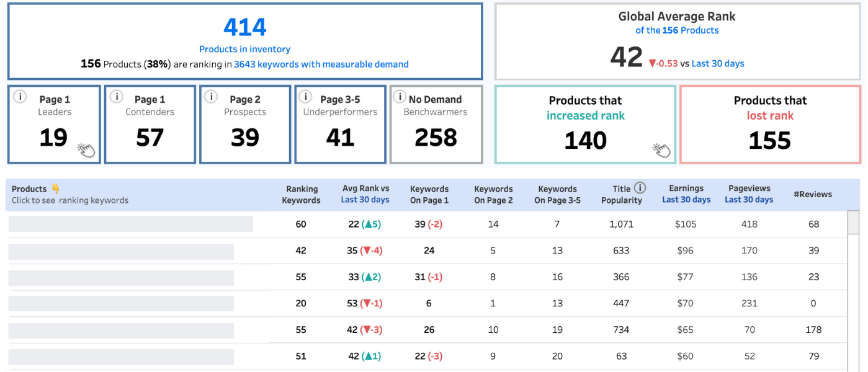
Task: Sort the #Reviews column header
Action: tap(813, 194)
